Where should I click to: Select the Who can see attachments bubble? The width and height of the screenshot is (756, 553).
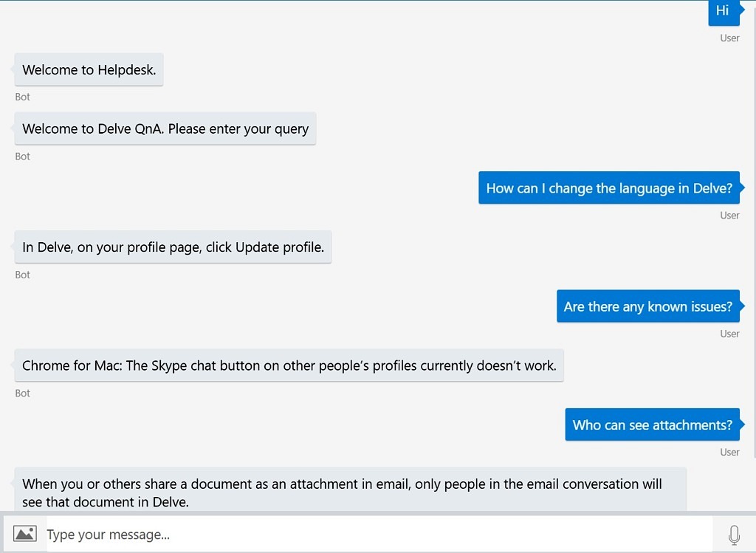click(653, 425)
